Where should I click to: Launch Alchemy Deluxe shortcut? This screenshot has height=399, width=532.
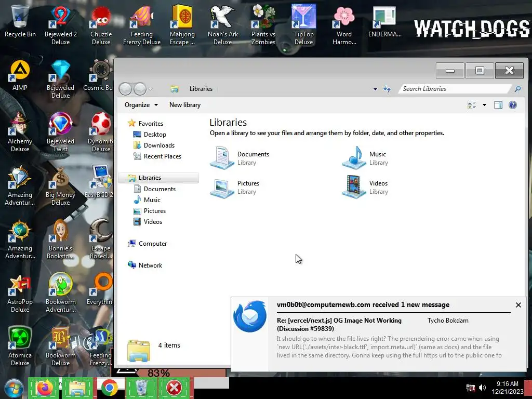point(20,132)
